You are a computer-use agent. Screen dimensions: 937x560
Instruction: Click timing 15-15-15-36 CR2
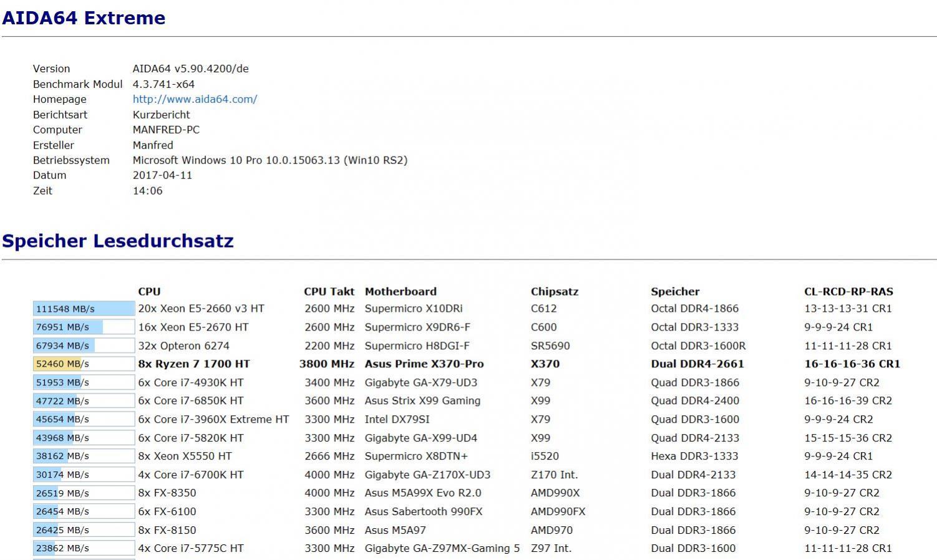click(848, 438)
